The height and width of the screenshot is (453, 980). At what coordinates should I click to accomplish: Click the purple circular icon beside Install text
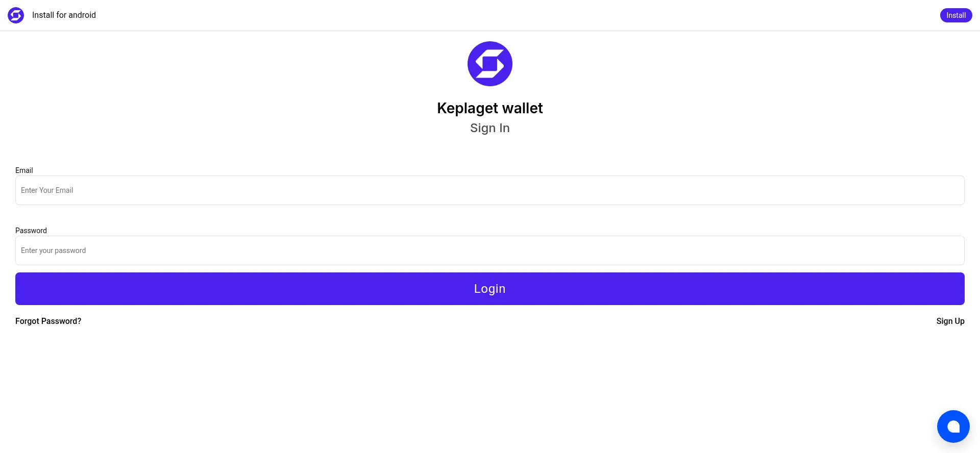tap(16, 15)
